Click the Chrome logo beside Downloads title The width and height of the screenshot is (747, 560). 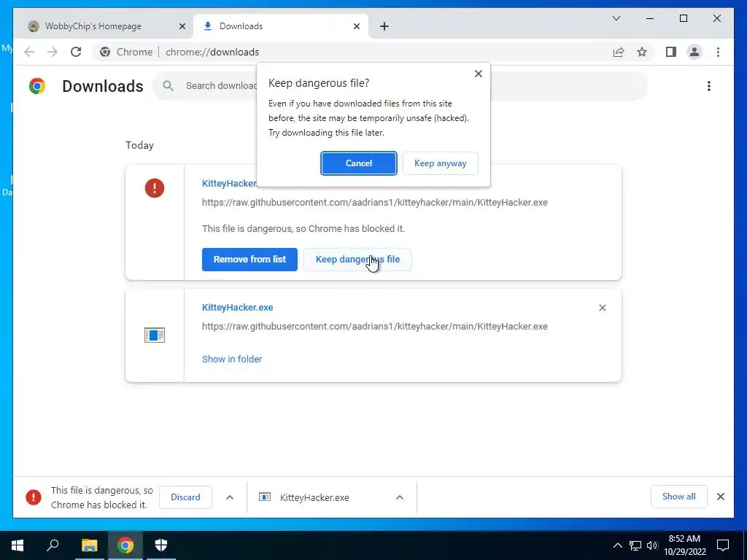pyautogui.click(x=36, y=86)
